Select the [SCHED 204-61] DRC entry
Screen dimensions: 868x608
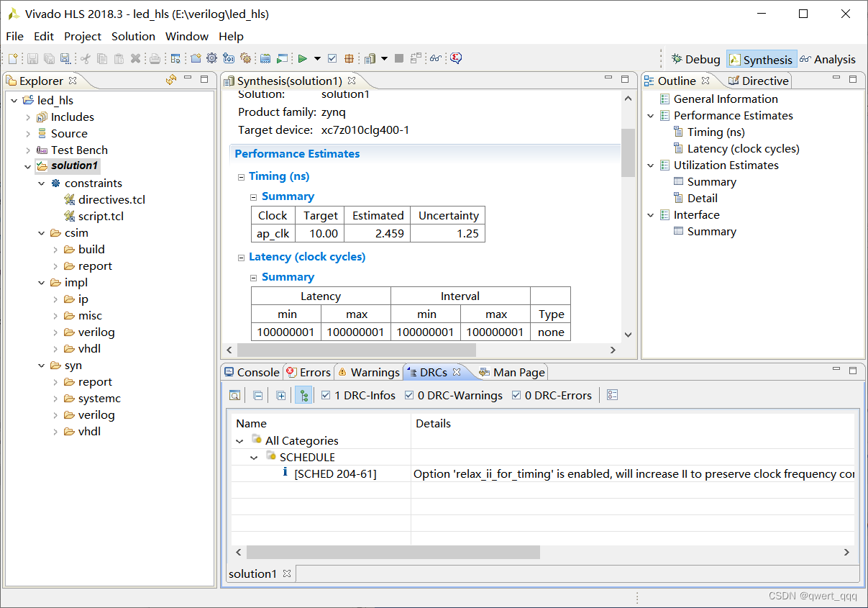(x=335, y=474)
